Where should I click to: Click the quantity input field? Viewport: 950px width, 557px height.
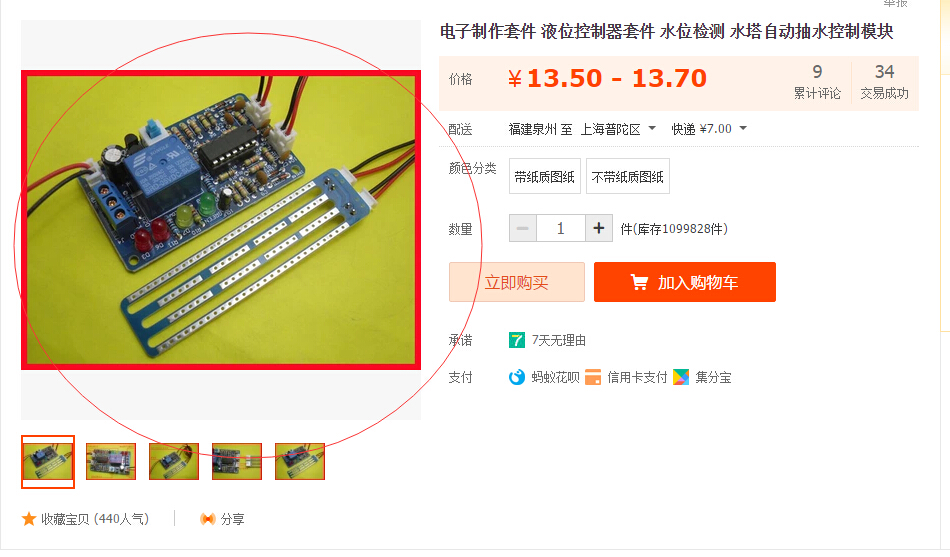(x=561, y=228)
